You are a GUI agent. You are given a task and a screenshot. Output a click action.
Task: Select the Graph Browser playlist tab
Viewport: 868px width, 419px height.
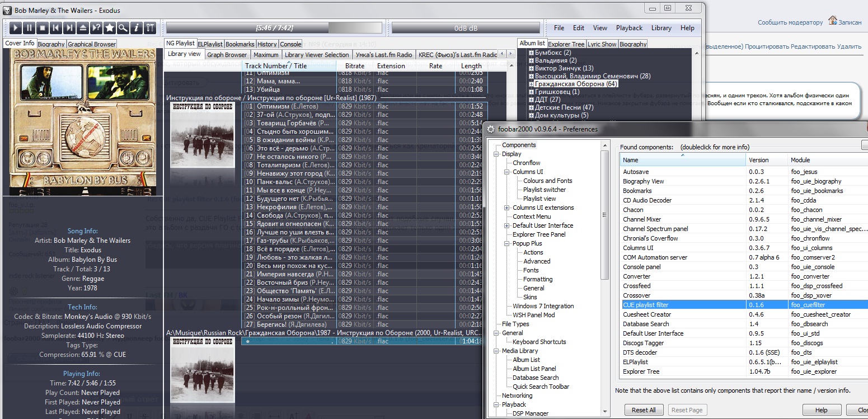227,55
